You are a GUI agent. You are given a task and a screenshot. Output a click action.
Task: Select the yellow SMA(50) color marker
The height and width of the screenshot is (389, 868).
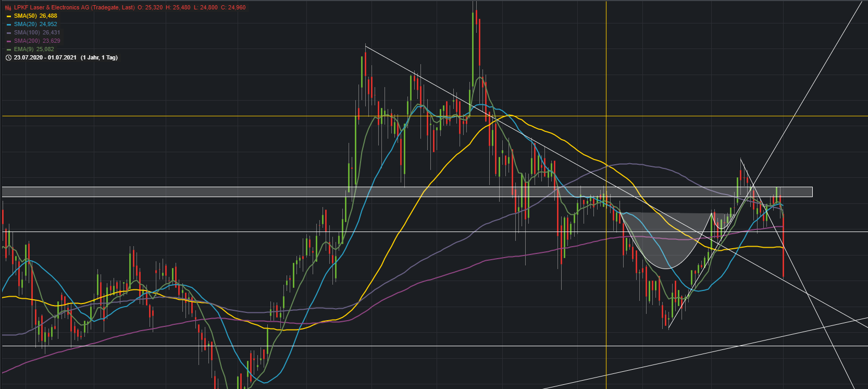coord(9,16)
